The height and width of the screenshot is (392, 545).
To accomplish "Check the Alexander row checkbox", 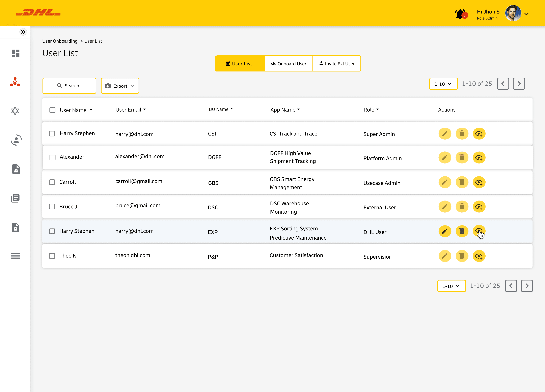I will click(x=52, y=157).
